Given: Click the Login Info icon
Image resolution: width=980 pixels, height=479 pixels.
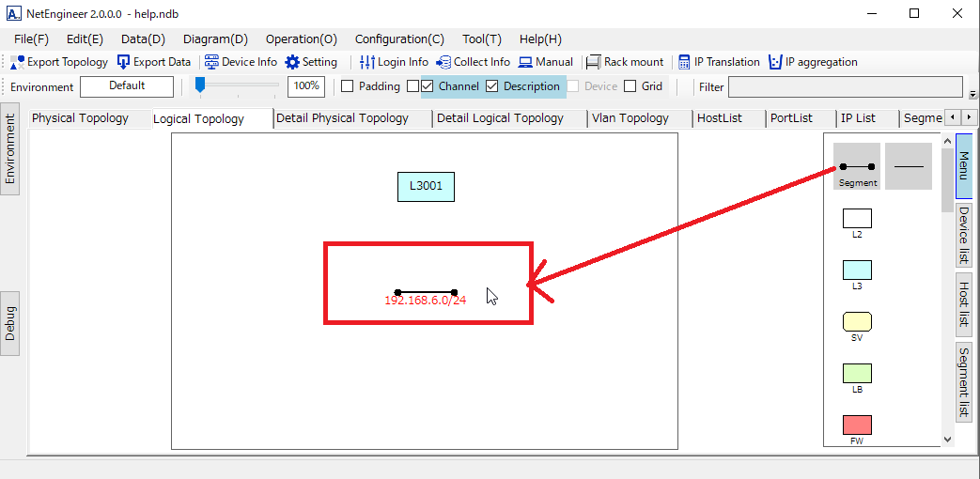Looking at the screenshot, I should 367,62.
